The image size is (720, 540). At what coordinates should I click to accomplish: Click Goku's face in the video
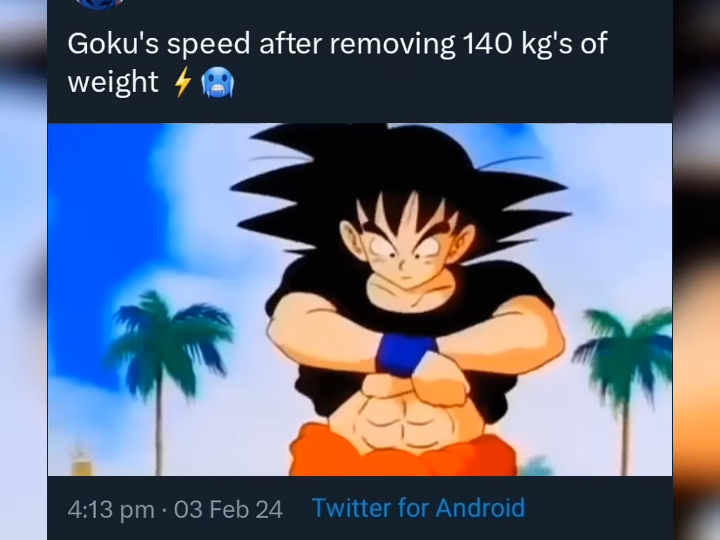click(x=404, y=250)
